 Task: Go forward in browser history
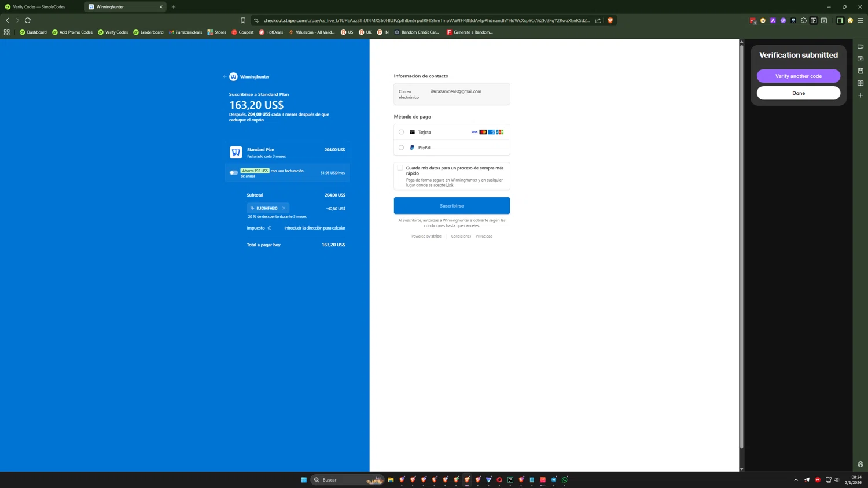17,20
